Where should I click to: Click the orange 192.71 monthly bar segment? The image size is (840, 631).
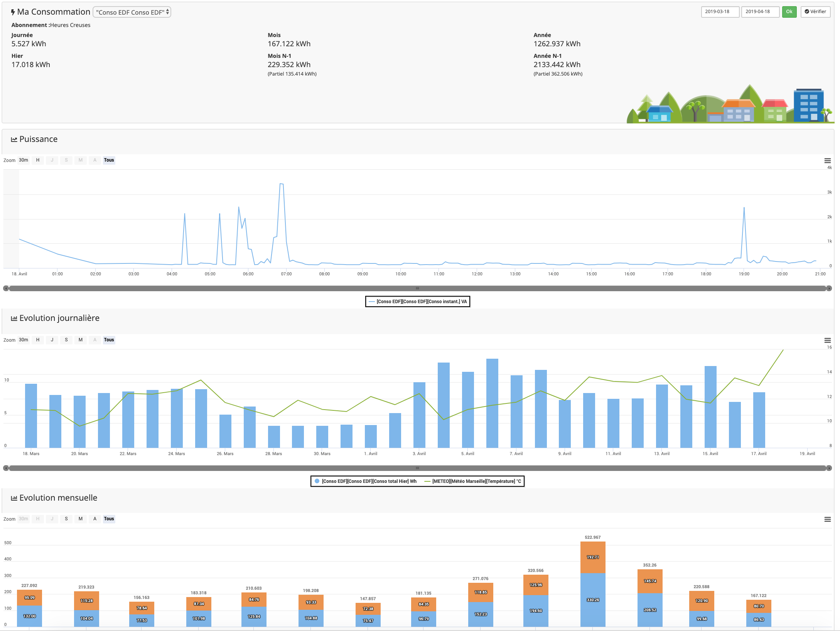pos(593,557)
